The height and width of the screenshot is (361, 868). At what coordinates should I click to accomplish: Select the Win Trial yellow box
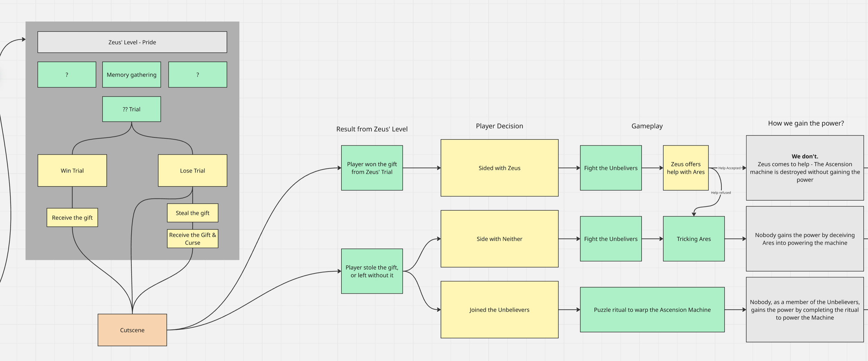click(x=72, y=170)
